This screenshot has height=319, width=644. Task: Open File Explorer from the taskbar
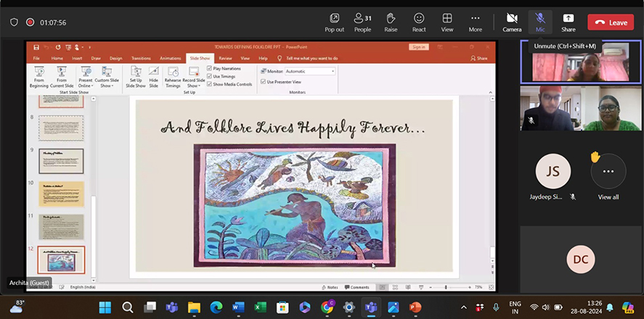pos(194,307)
